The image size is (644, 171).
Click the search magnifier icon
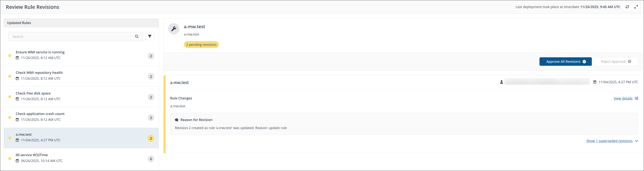(x=137, y=37)
